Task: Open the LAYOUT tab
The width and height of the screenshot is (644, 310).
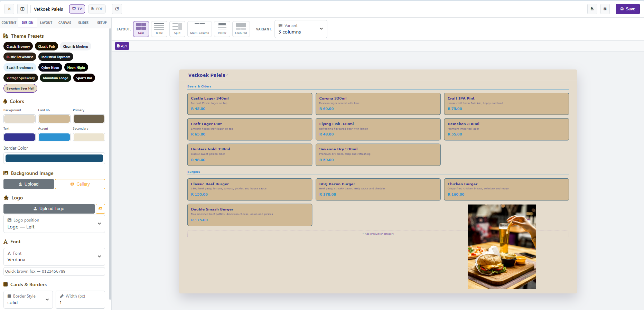Action: pos(46,23)
